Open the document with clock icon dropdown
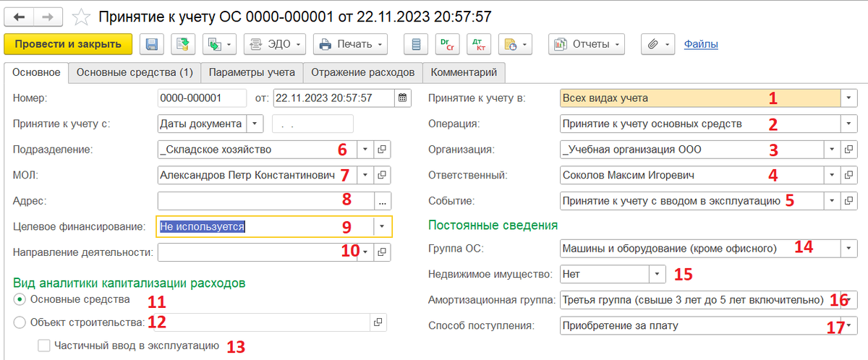 coord(516,44)
